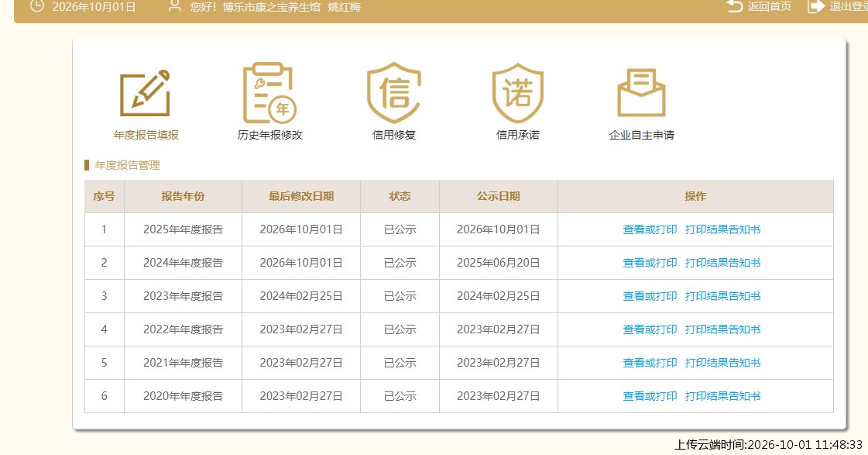Click the 序号 column header
The height and width of the screenshot is (455, 868).
(x=104, y=196)
